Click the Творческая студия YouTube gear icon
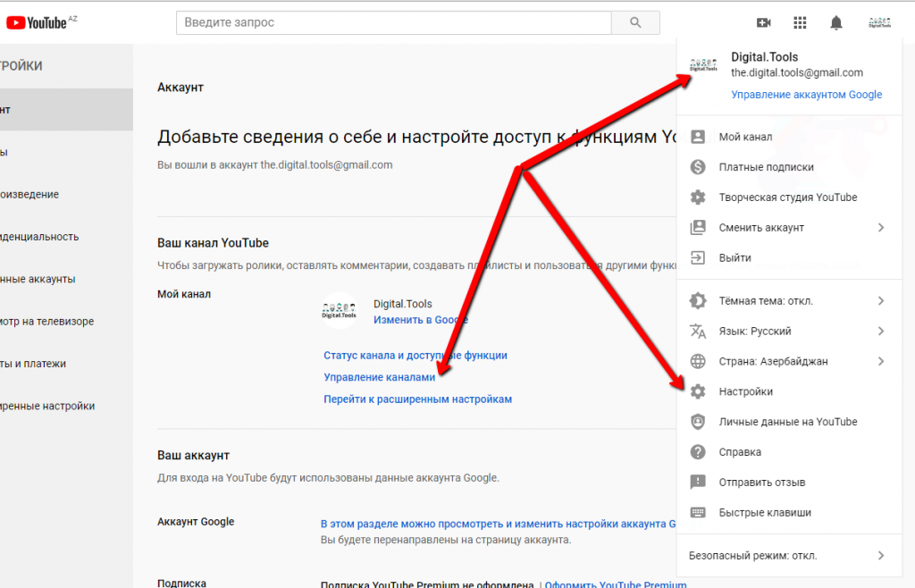The height and width of the screenshot is (588, 915). tap(698, 197)
